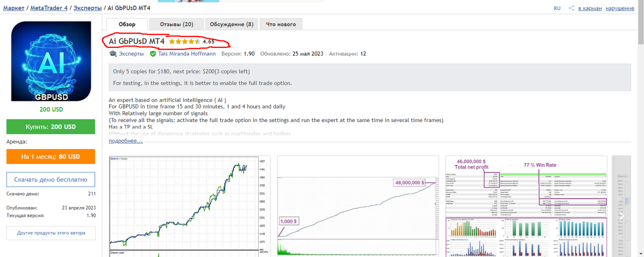Switch to the Обсуждение (8) tab
Image resolution: width=644 pixels, height=257 pixels.
(231, 24)
